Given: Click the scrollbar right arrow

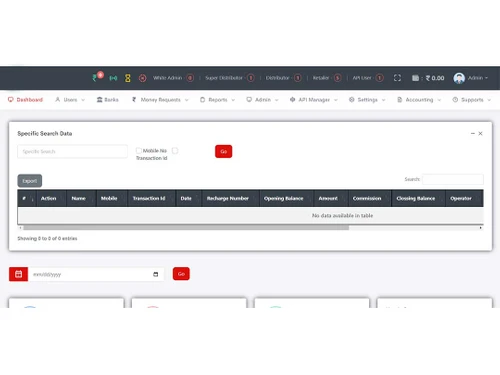Looking at the screenshot, I should coord(480,228).
